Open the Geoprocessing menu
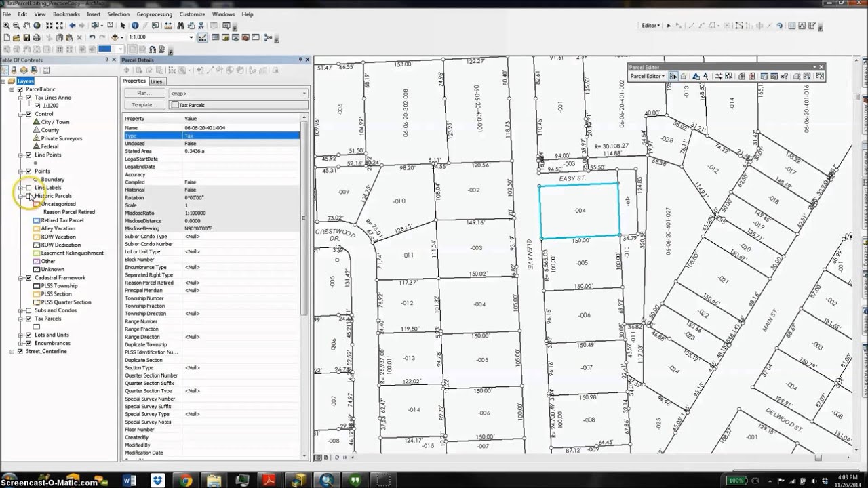The height and width of the screenshot is (488, 868). 154,14
